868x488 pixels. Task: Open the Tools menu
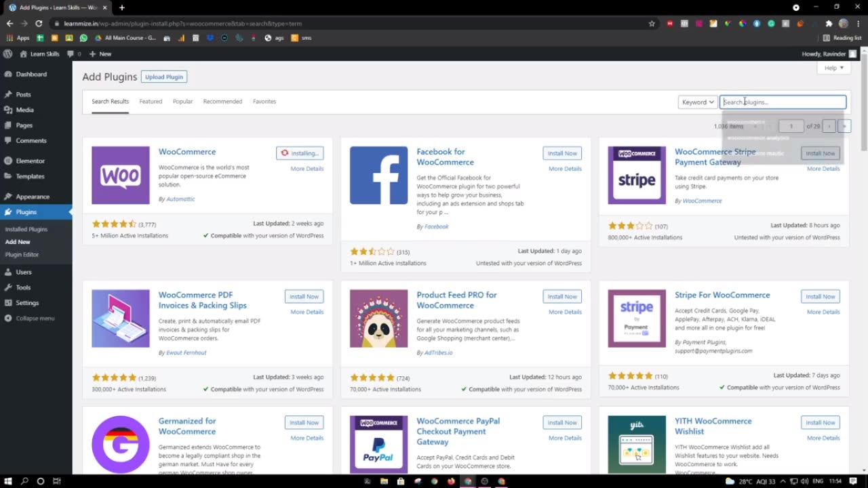(23, 287)
